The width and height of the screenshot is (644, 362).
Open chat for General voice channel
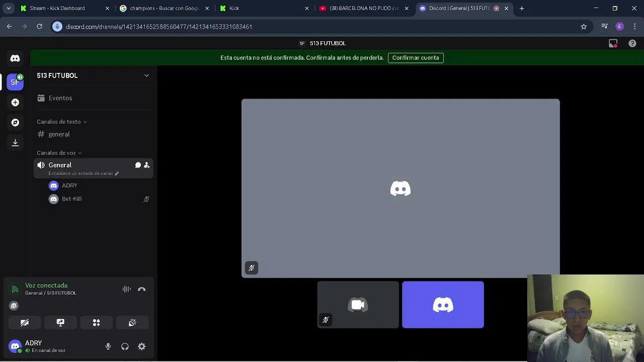coord(138,165)
